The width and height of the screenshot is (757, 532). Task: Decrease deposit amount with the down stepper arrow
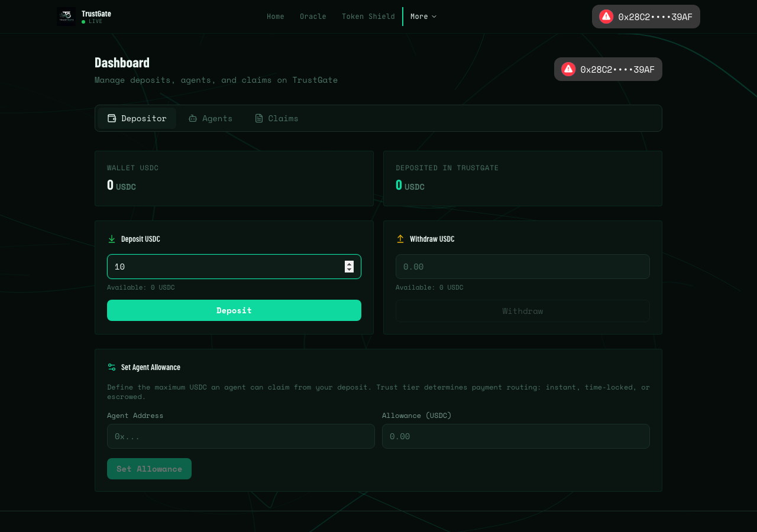pos(349,270)
